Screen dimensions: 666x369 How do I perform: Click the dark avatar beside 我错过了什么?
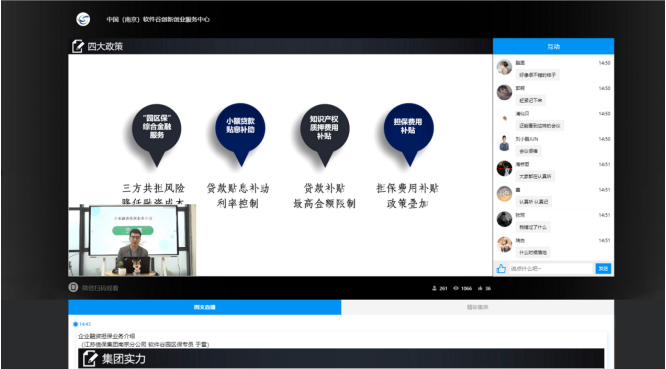point(504,219)
